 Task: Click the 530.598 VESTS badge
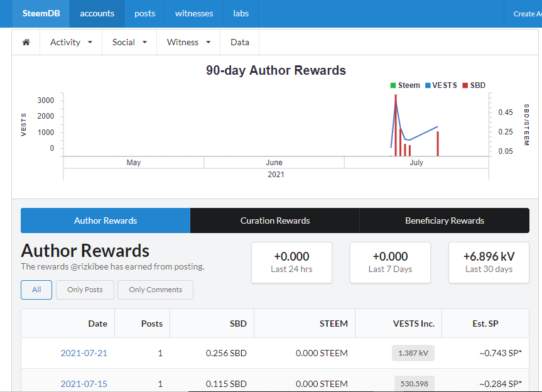coord(415,384)
